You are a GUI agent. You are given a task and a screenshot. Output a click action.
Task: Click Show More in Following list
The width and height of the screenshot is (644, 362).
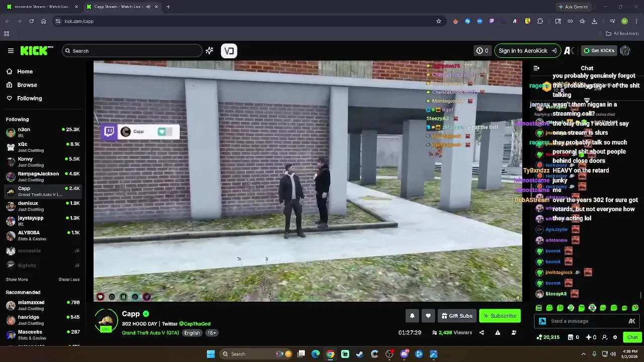(x=17, y=280)
